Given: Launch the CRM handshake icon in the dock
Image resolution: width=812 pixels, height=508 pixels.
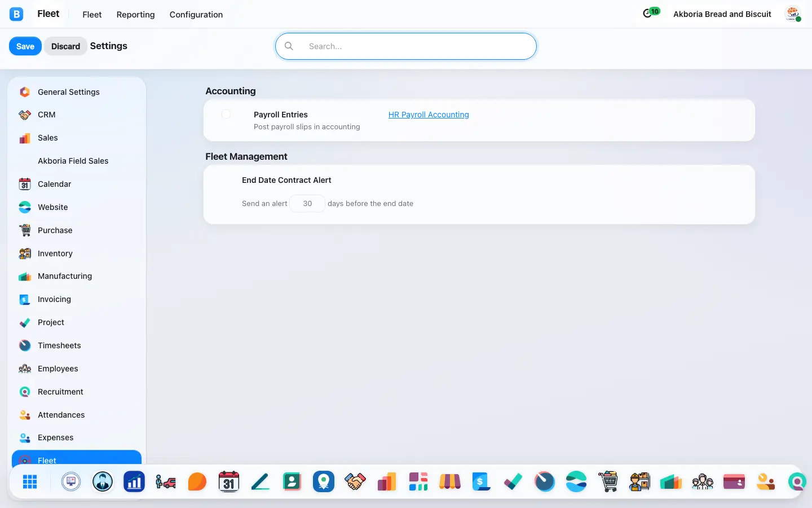Looking at the screenshot, I should coord(355,481).
